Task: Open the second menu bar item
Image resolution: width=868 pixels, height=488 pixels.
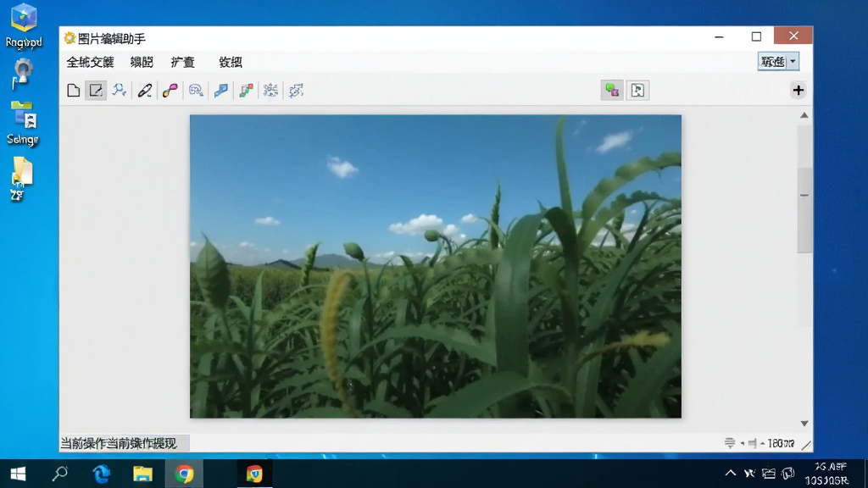Action: [x=142, y=62]
